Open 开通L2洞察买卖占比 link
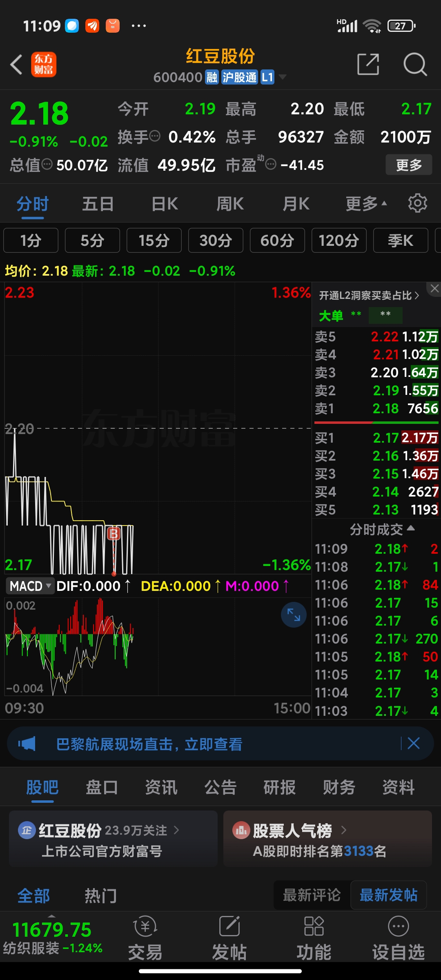 [369, 295]
